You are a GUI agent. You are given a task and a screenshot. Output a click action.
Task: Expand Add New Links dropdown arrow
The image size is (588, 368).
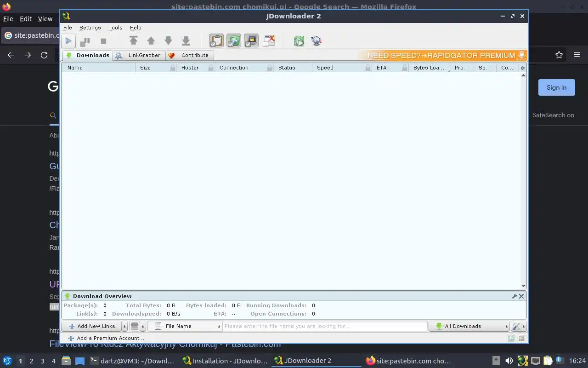click(124, 326)
